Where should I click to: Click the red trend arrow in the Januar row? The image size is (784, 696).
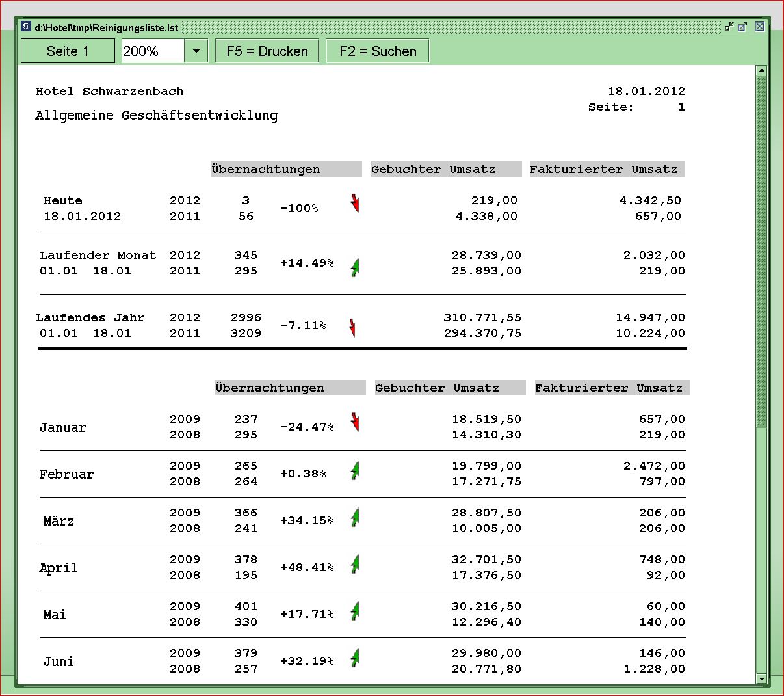click(354, 422)
